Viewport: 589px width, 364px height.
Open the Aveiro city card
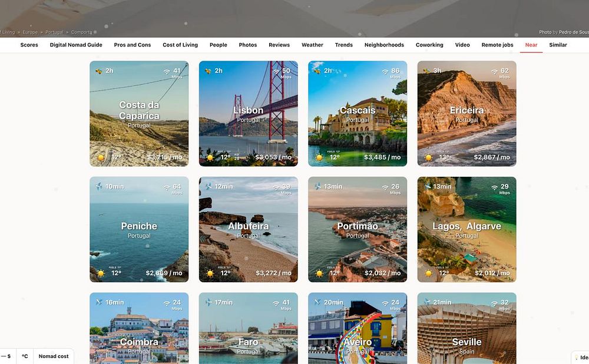coord(358,328)
